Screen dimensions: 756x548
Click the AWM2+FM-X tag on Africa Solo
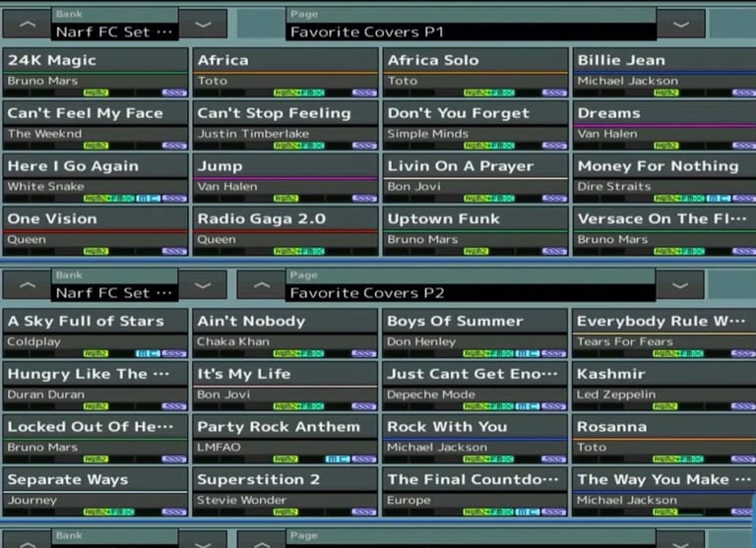click(489, 92)
